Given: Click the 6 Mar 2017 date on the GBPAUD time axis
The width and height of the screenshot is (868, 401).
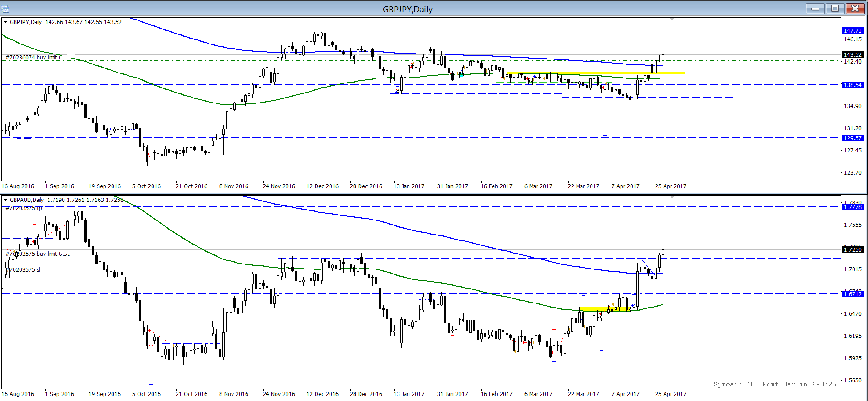Looking at the screenshot, I should point(538,394).
